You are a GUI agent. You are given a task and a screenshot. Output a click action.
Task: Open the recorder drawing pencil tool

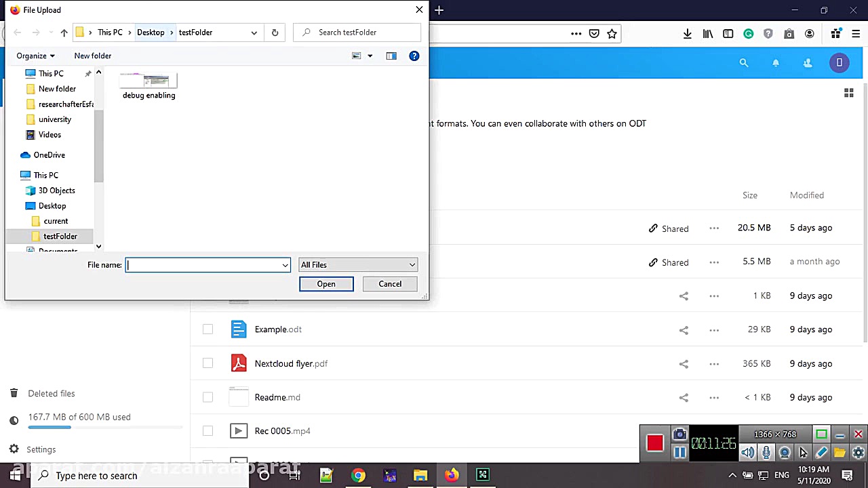coord(821,453)
